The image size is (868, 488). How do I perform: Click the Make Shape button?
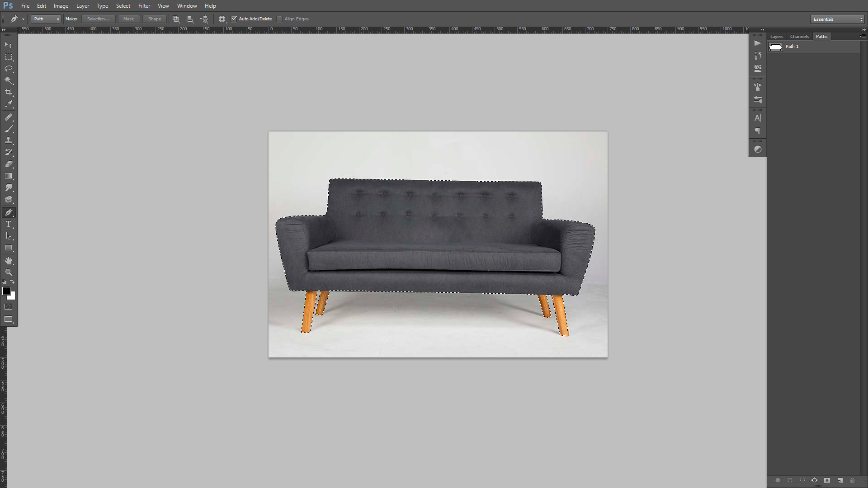155,19
